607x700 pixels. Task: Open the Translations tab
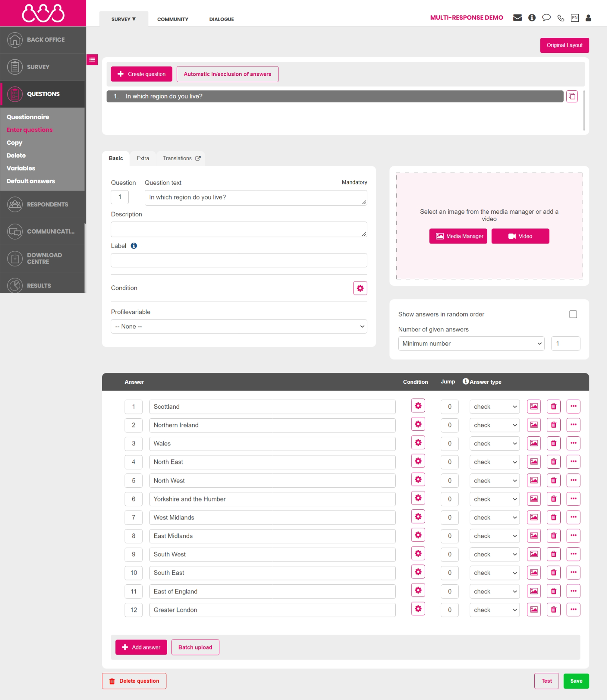[182, 158]
